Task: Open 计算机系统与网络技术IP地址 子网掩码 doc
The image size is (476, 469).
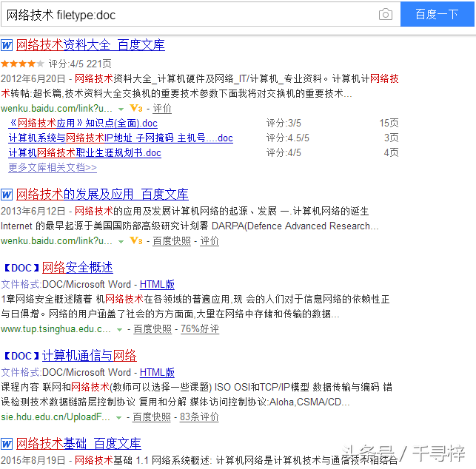Action: pyautogui.click(x=121, y=138)
